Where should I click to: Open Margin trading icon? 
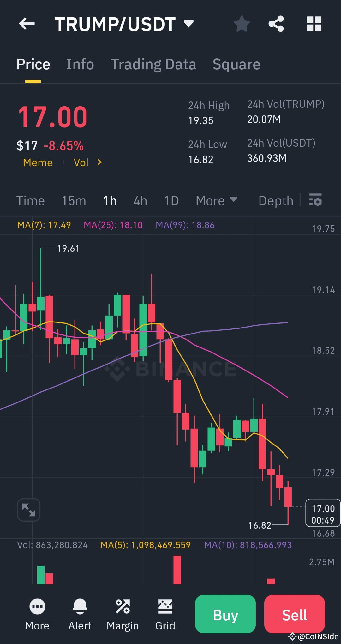(123, 607)
